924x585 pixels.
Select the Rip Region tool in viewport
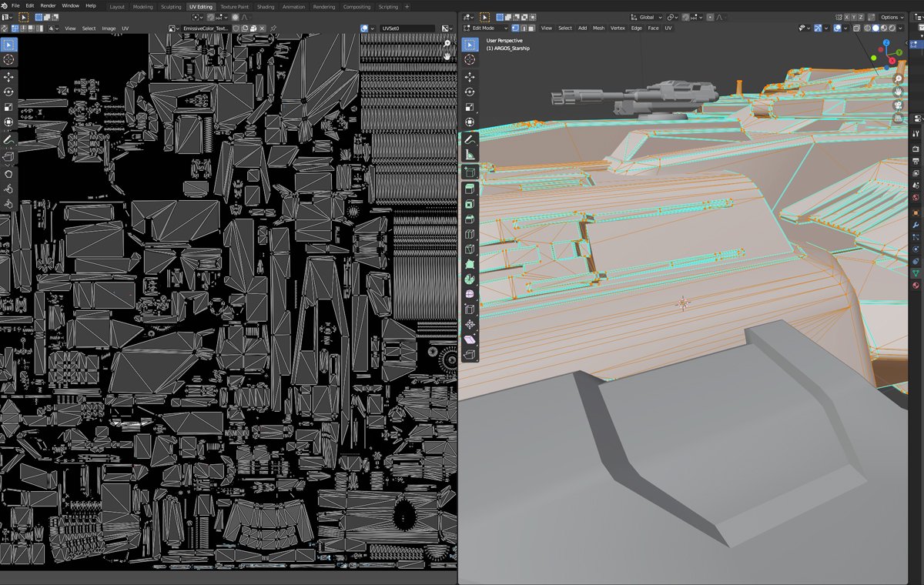[x=470, y=354]
